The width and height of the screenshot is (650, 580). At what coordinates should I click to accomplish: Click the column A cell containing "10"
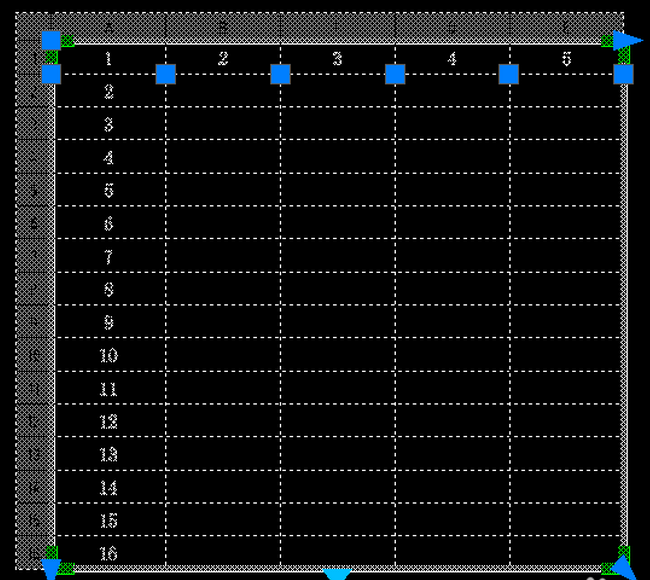110,354
